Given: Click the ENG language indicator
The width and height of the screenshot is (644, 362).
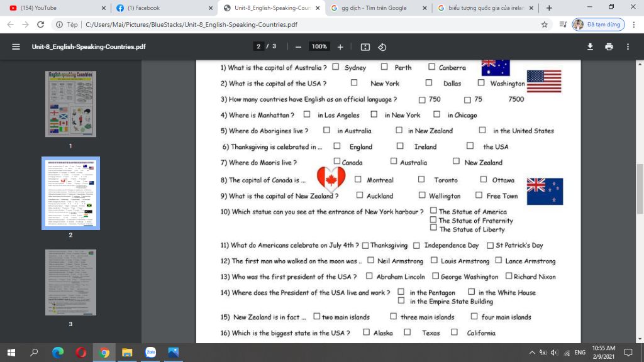Looking at the screenshot, I should [580, 353].
